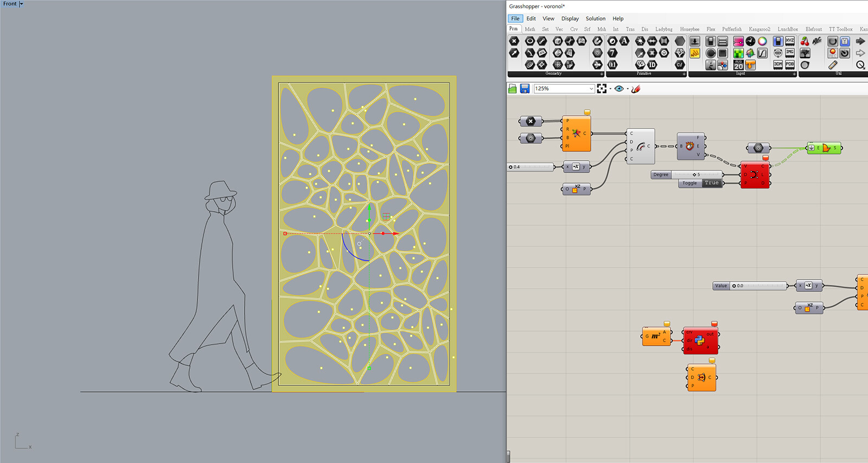Choose the Data ID parameter icon
The height and width of the screenshot is (463, 868).
pyautogui.click(x=652, y=65)
